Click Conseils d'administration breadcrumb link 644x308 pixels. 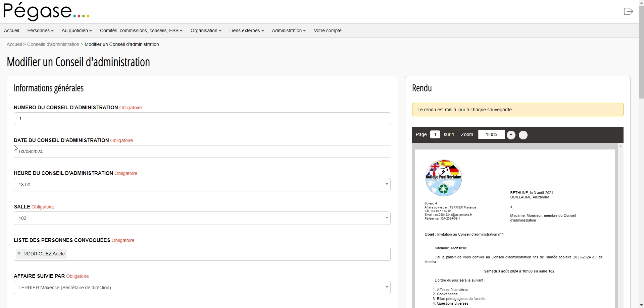[53, 44]
